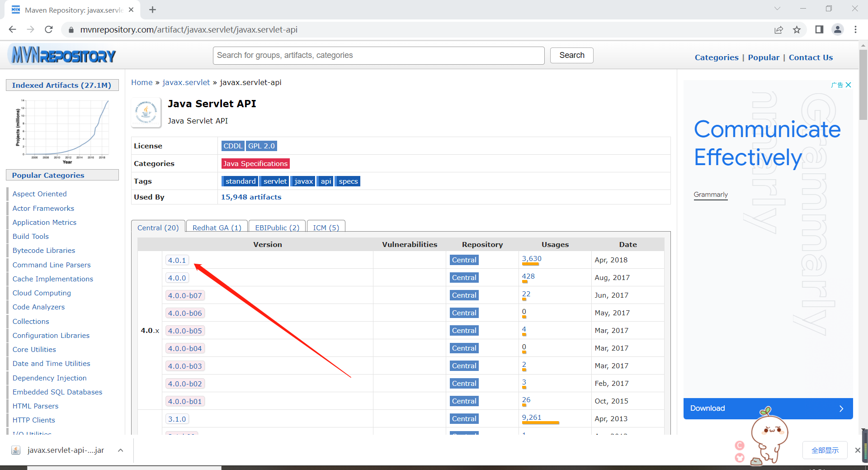Go to Home breadcrumb
Viewport: 868px width, 470px height.
(142, 82)
